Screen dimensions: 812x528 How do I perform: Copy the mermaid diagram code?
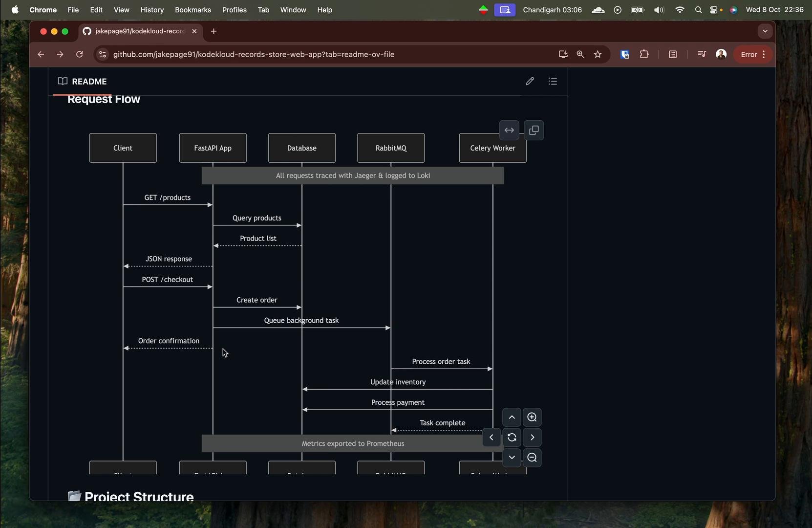click(534, 131)
